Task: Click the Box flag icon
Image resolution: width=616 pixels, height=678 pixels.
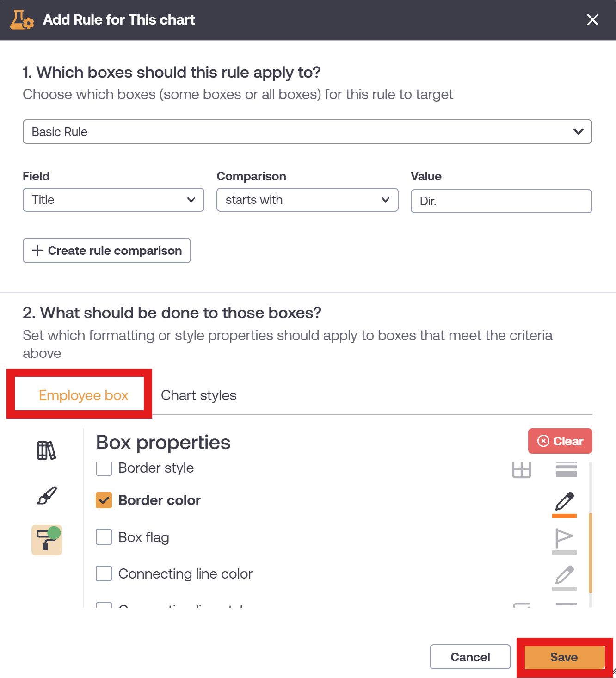Action: (x=564, y=541)
